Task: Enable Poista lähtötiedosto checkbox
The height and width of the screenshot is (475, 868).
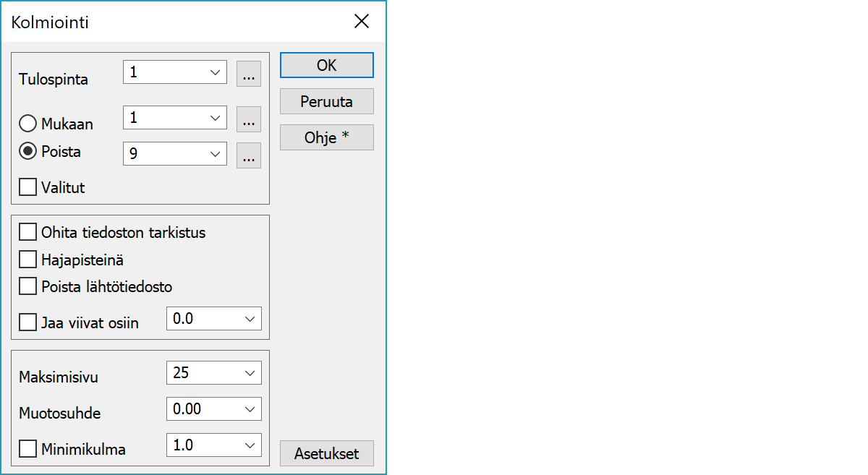Action: (x=28, y=286)
